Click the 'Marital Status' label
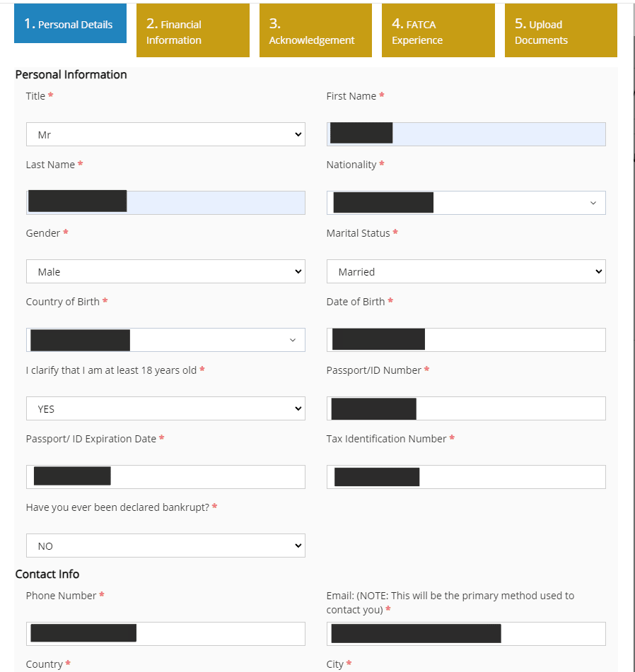 tap(358, 233)
